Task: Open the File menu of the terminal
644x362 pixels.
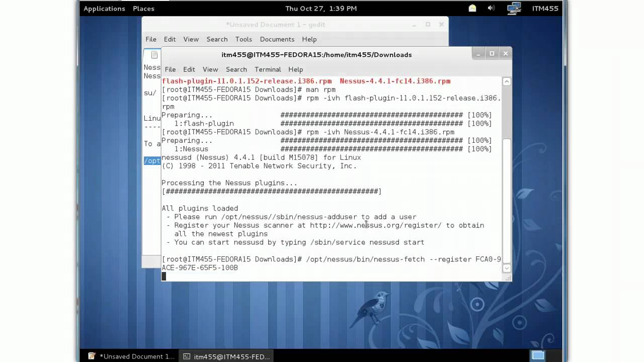Action: pos(170,69)
